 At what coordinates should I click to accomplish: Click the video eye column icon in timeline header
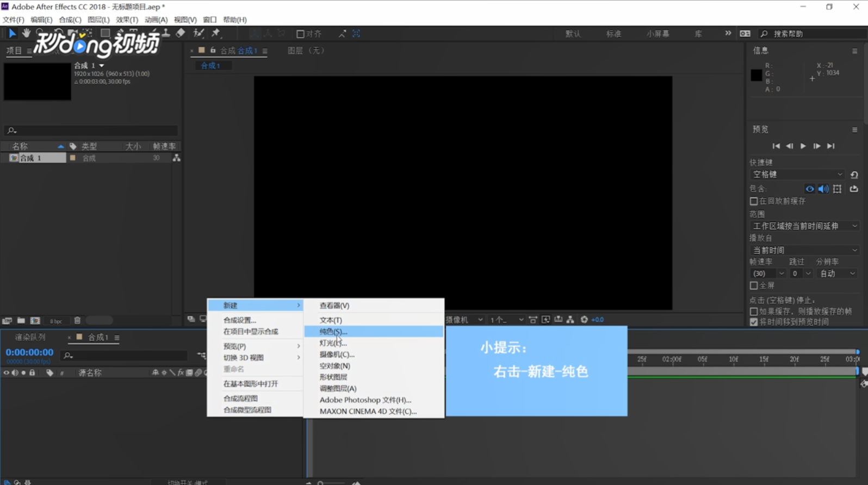tap(6, 373)
